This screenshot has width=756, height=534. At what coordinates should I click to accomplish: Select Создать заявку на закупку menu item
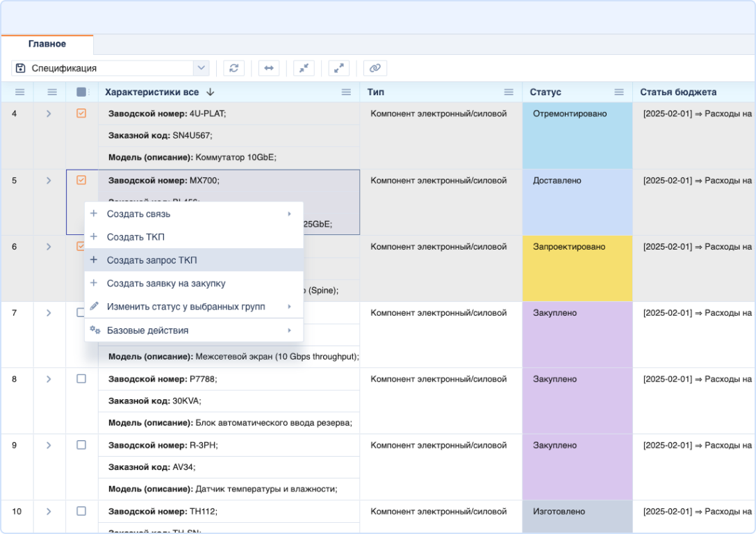click(x=165, y=284)
